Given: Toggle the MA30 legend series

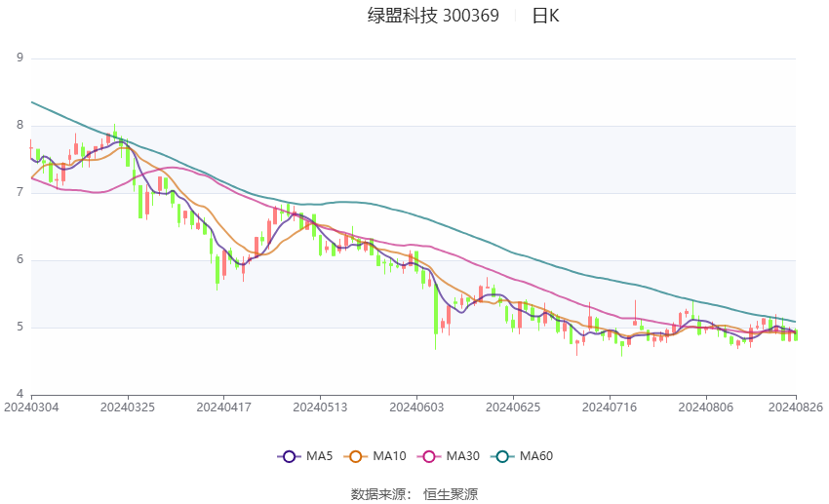Looking at the screenshot, I should click(x=449, y=456).
